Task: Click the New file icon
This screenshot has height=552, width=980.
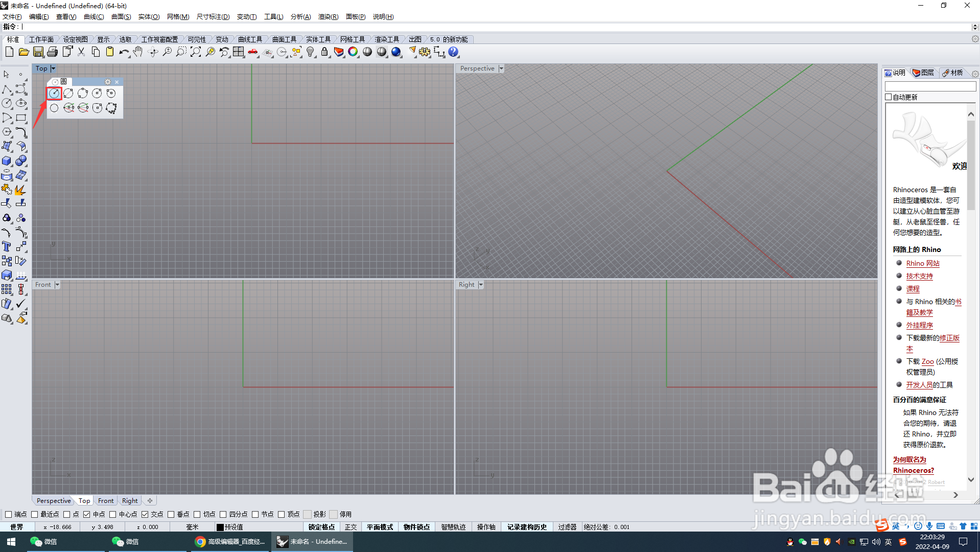Action: click(9, 52)
